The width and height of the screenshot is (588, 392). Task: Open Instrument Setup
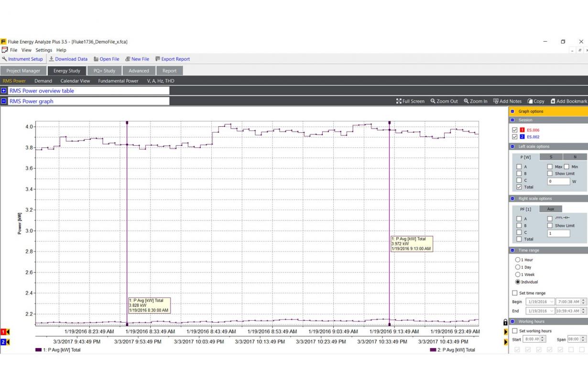[23, 59]
